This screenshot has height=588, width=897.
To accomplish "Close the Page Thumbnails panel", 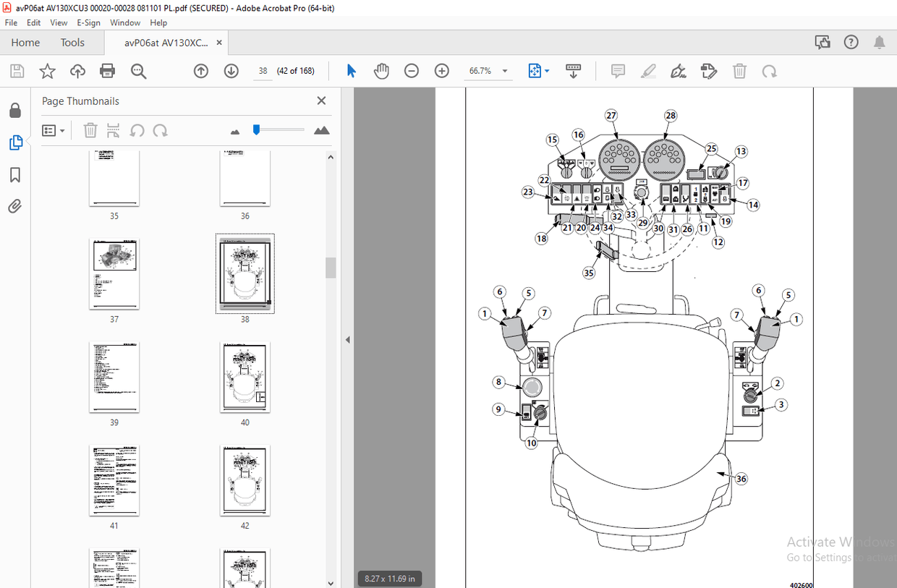I will pyautogui.click(x=321, y=101).
